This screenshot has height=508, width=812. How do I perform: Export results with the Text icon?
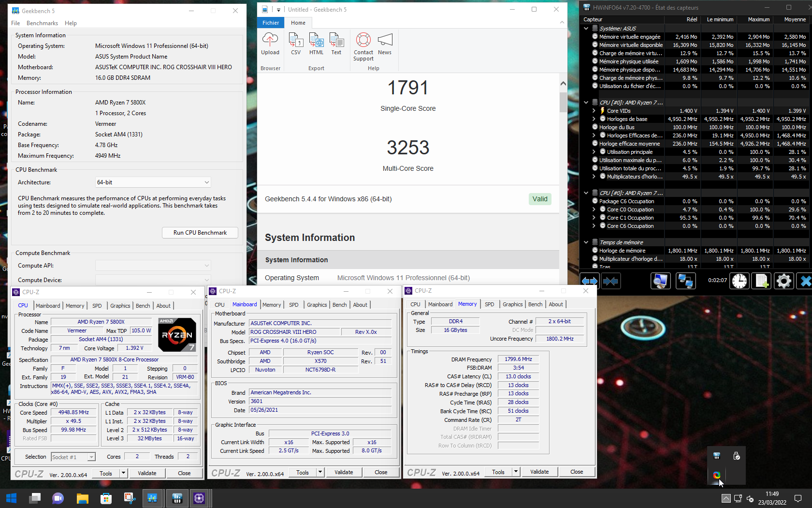tap(336, 44)
